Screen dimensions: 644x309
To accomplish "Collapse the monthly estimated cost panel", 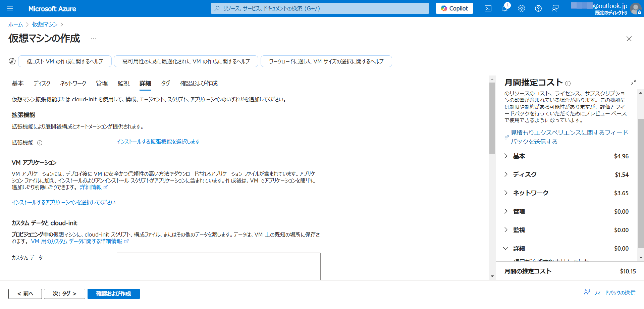I will (x=633, y=83).
